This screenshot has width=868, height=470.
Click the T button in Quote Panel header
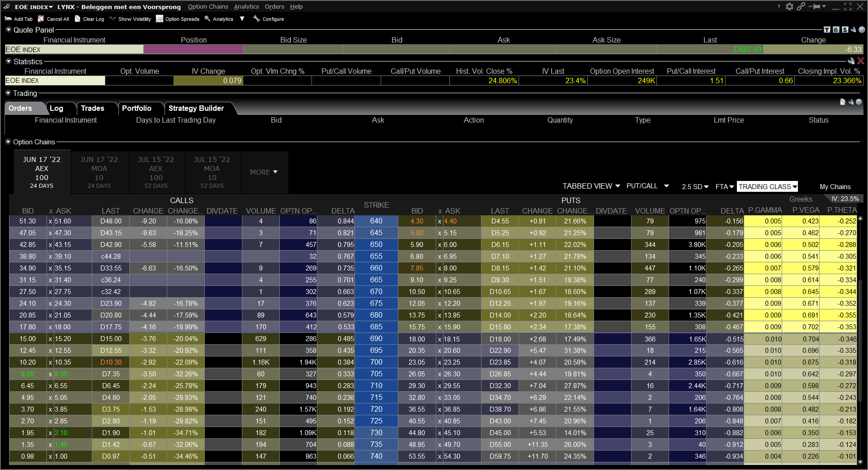tap(827, 30)
